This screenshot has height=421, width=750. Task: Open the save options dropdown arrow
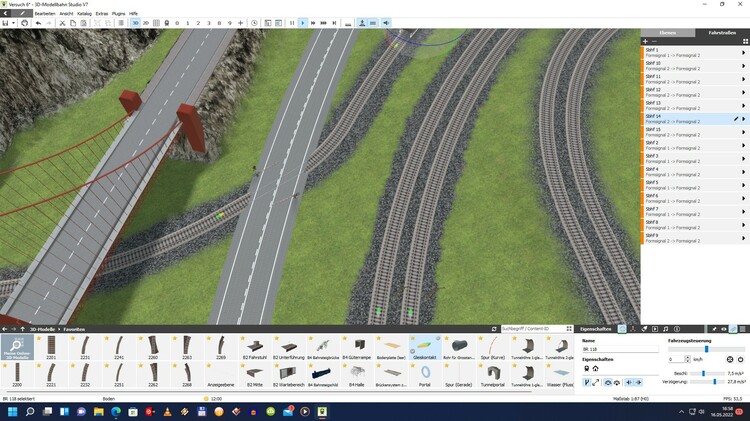13,23
